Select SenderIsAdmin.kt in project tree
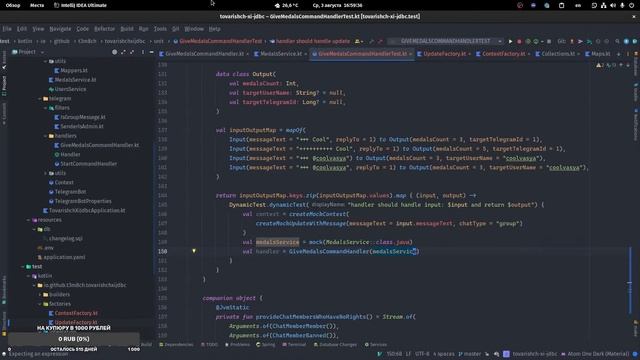Image resolution: width=640 pixels, height=360 pixels. [82, 127]
